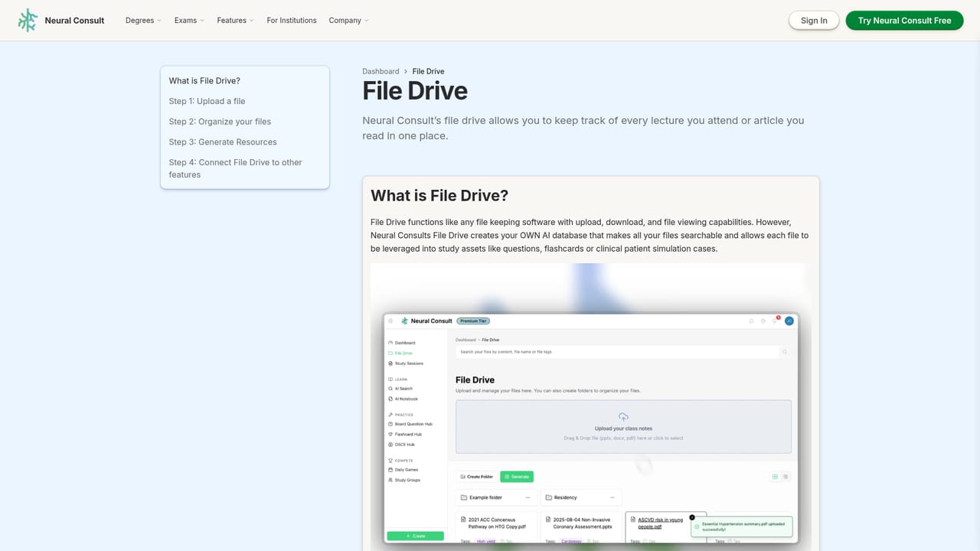Click 'Study Sessions' in the embedded app sidebar

(409, 364)
